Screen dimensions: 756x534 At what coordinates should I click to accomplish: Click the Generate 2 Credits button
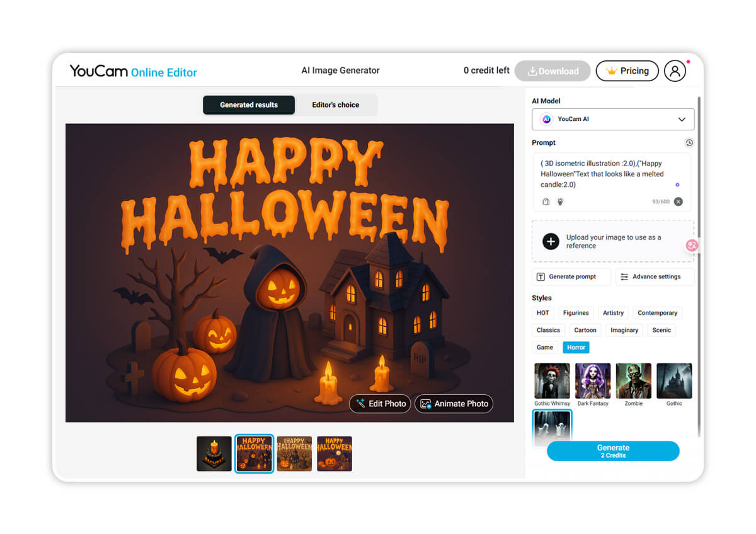(x=613, y=451)
